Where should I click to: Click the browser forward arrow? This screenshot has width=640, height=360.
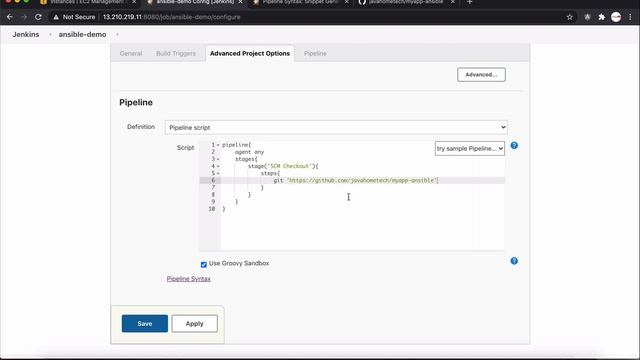pos(24,17)
